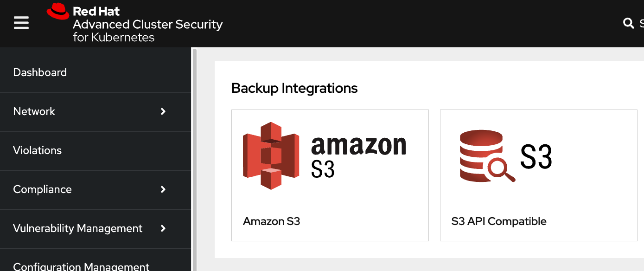Viewport: 644px width, 271px height.
Task: Open the S3 API Compatible card
Action: [539, 175]
